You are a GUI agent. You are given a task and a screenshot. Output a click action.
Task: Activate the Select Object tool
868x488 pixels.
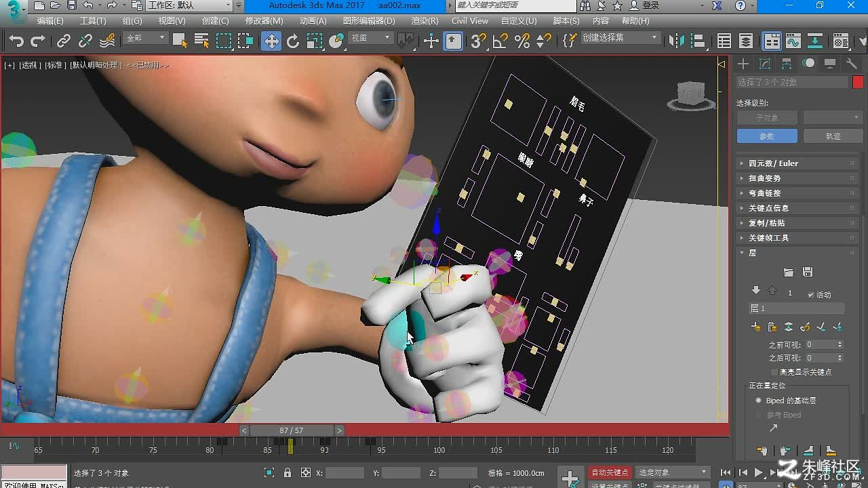click(x=180, y=41)
